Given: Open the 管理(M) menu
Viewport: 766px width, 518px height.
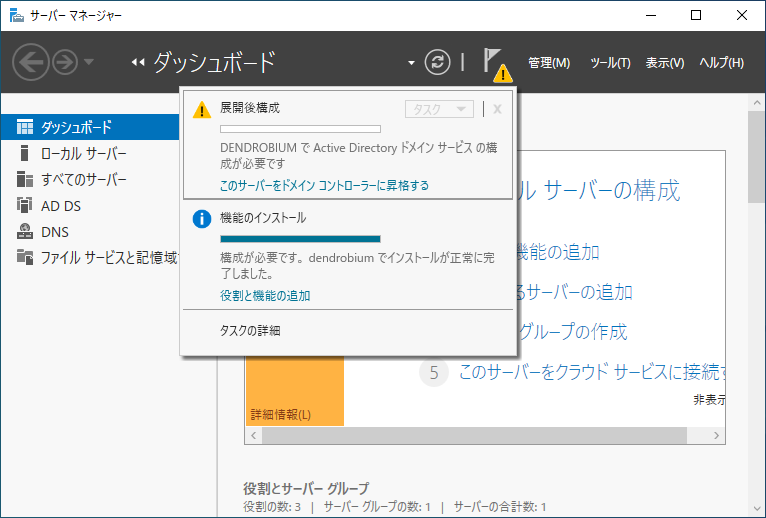Looking at the screenshot, I should point(549,63).
